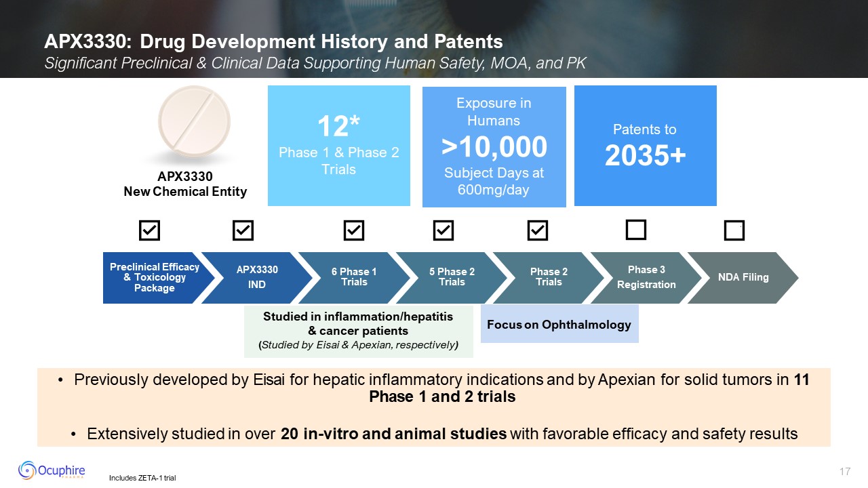This screenshot has width=868, height=488.
Task: Click the Includes ZETA-1 trial footnote
Action: (x=142, y=479)
